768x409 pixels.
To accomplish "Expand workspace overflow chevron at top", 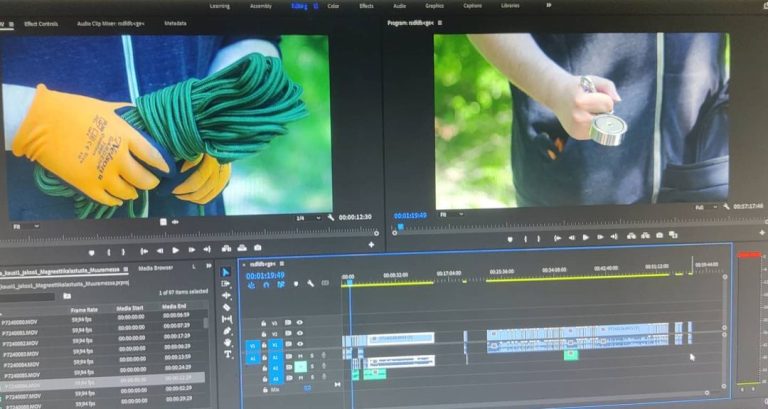I will click(x=549, y=6).
